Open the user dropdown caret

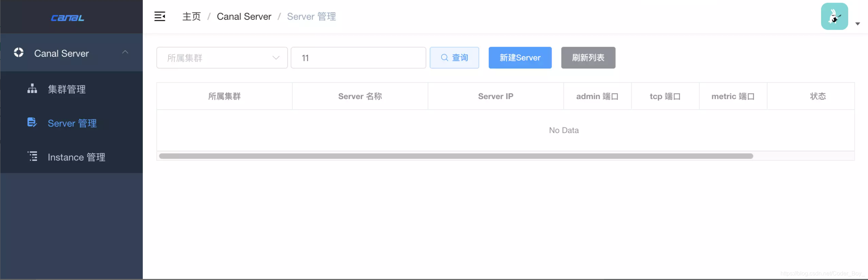[x=858, y=24]
